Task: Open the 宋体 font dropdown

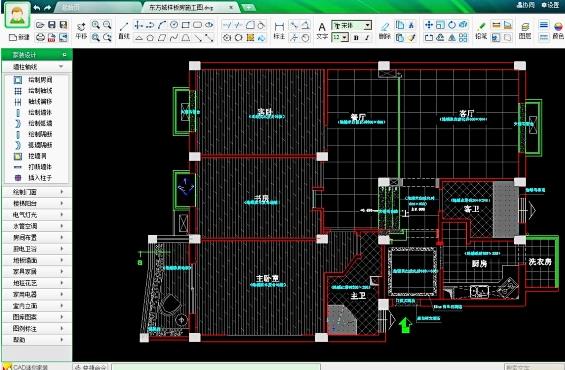Action: click(351, 25)
